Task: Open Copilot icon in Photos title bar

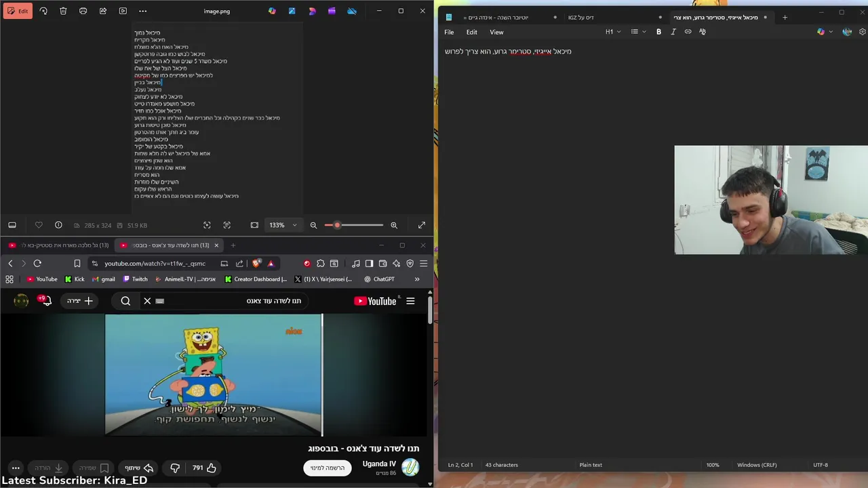Action: 272,11
